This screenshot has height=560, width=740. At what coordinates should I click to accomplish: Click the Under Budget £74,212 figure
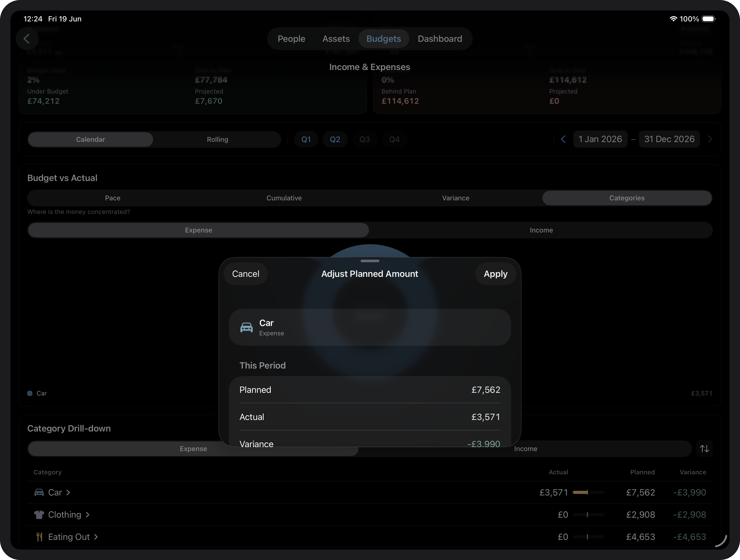[x=43, y=101]
